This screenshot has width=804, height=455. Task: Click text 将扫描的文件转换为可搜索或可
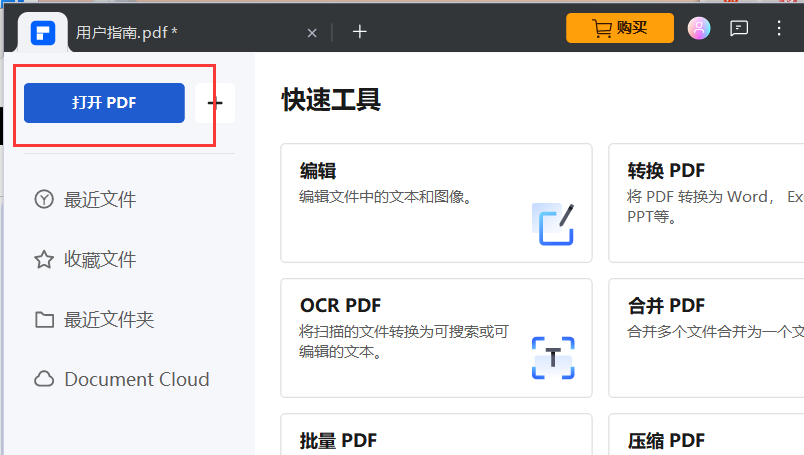[404, 332]
